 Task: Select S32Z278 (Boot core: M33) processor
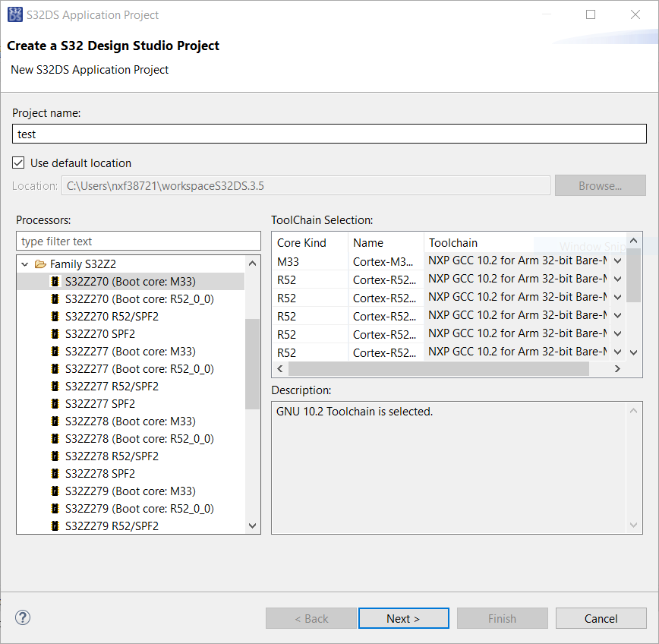pyautogui.click(x=130, y=421)
